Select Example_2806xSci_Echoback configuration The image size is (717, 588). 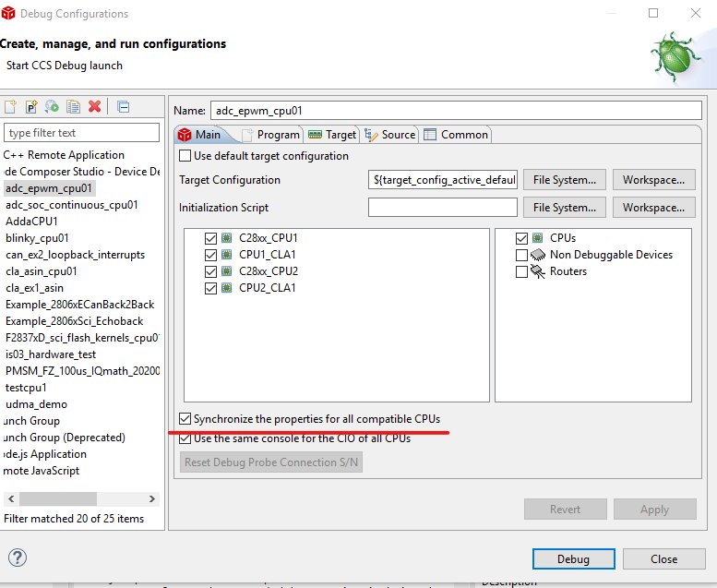click(75, 321)
